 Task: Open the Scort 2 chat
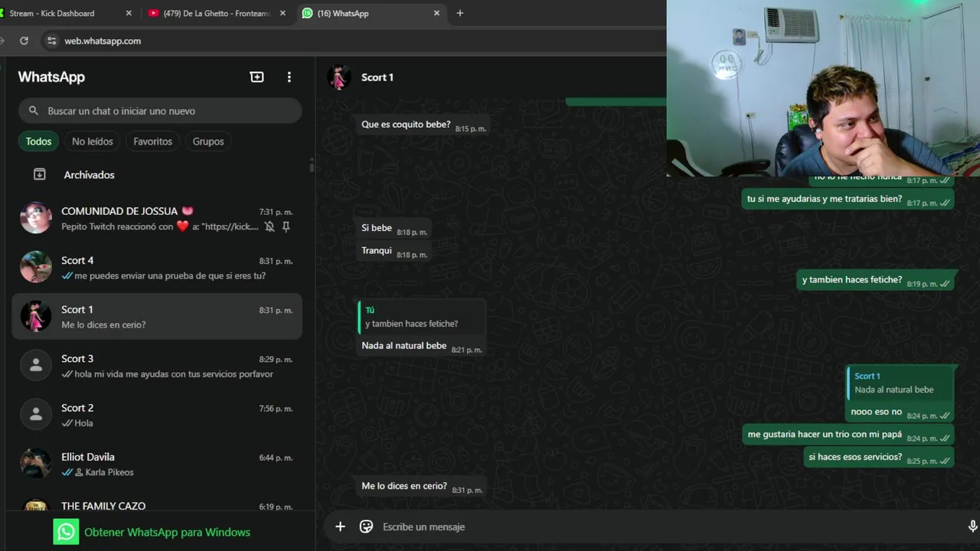click(x=156, y=414)
